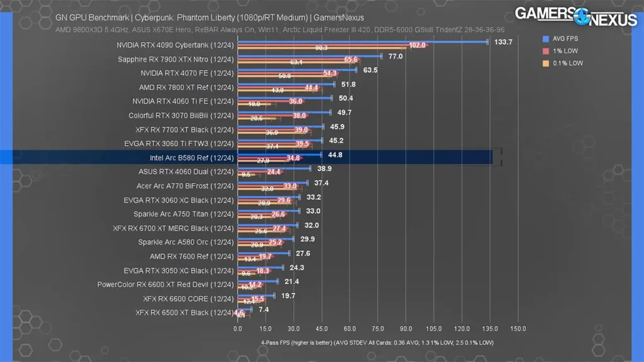Click the RX 7800 XT average value '51.8'

pyautogui.click(x=348, y=84)
